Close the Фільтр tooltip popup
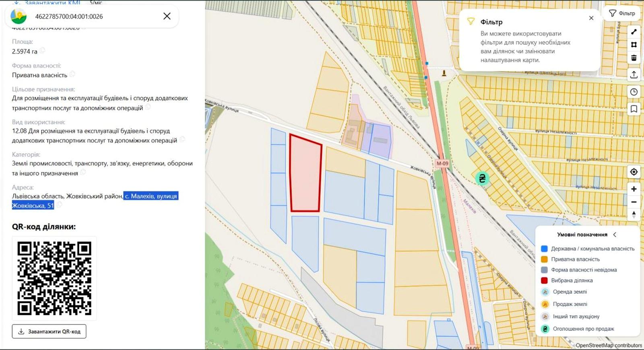Screen dimensions: 644x350 pos(591,18)
